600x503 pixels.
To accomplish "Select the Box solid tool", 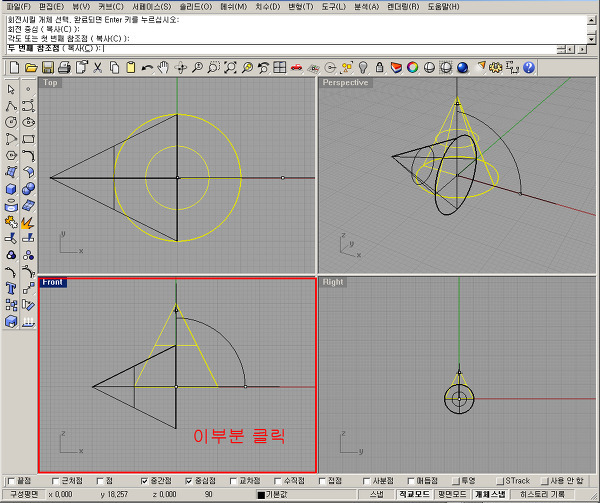I will point(11,189).
